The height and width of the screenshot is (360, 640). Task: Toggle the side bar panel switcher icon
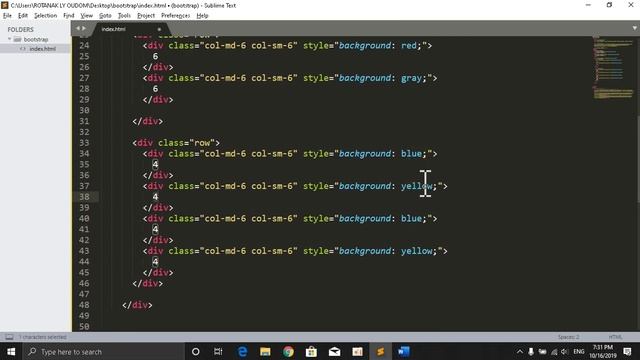(9, 337)
